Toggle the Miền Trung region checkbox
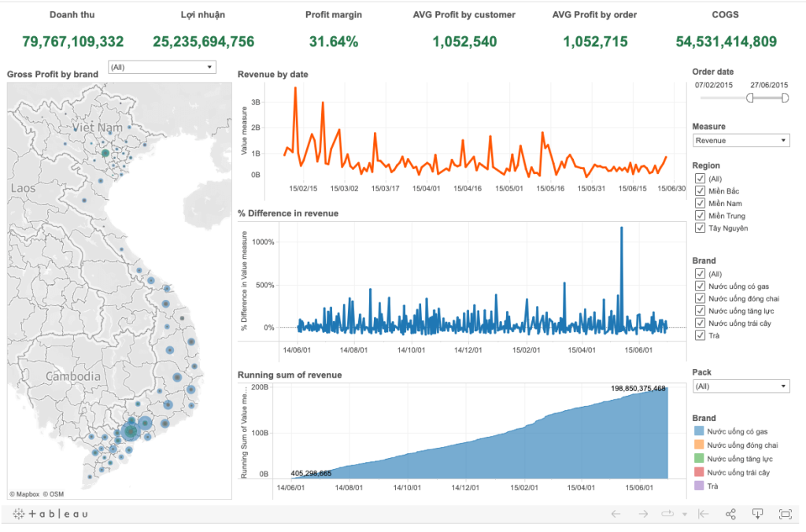 [x=700, y=216]
